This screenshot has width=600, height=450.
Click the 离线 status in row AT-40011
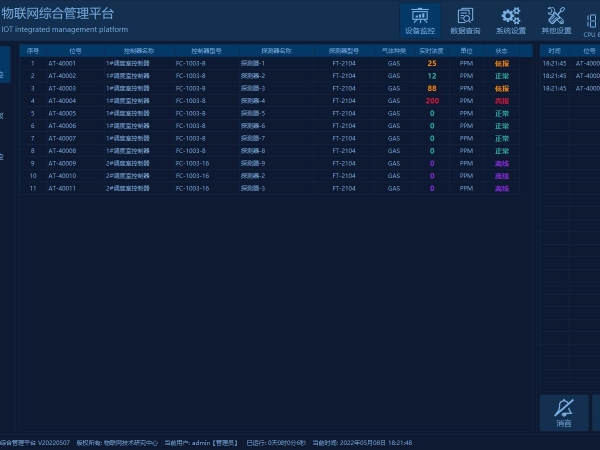(501, 188)
